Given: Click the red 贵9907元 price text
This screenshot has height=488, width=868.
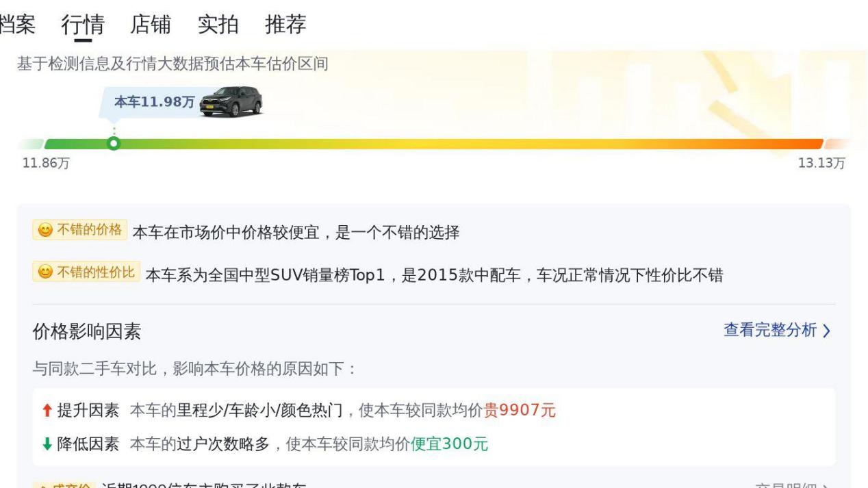Looking at the screenshot, I should click(520, 411).
